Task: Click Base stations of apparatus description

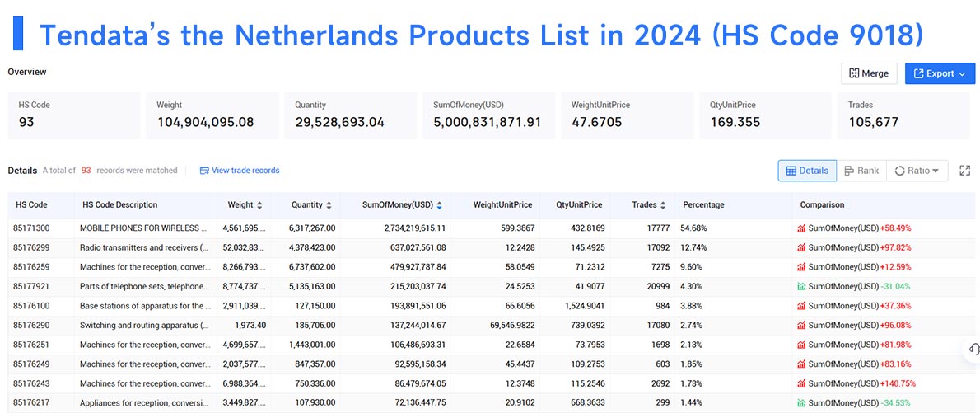Action: pos(144,306)
